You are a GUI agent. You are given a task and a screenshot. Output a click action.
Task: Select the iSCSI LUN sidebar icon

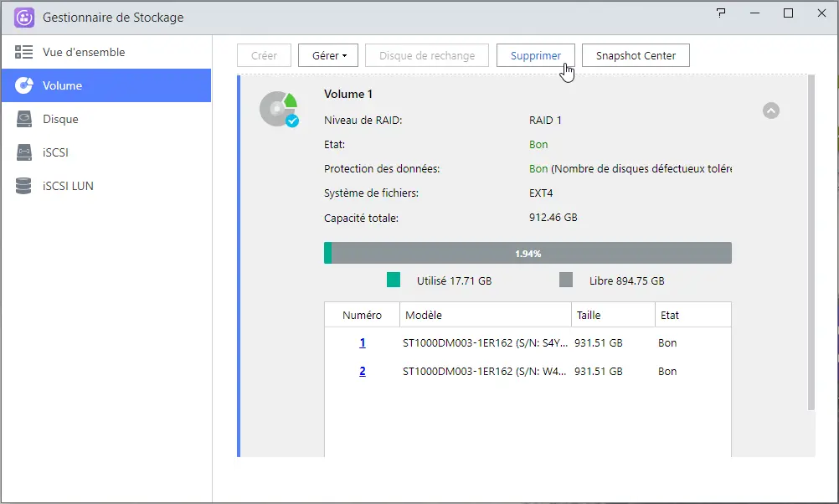[x=24, y=186]
